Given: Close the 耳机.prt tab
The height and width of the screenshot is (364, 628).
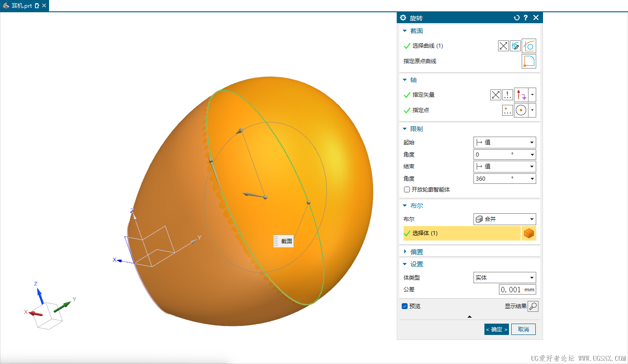Looking at the screenshot, I should (44, 6).
